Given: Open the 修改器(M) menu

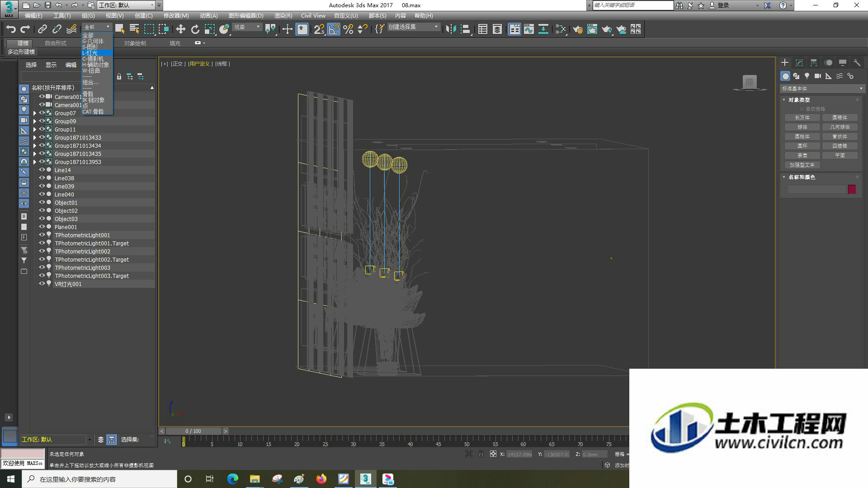Looking at the screenshot, I should pos(176,15).
